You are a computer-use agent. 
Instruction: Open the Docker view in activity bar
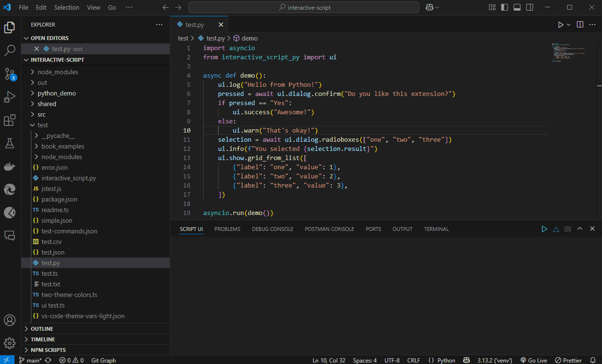coord(10,166)
